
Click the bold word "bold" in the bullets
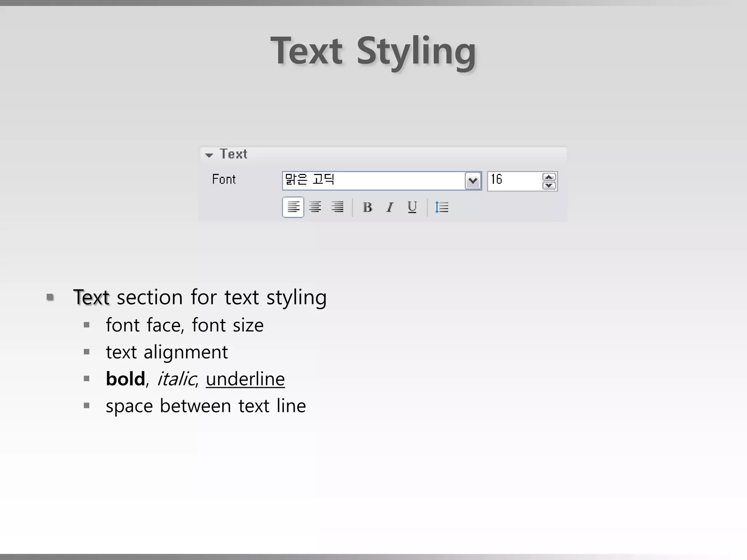pyautogui.click(x=125, y=379)
